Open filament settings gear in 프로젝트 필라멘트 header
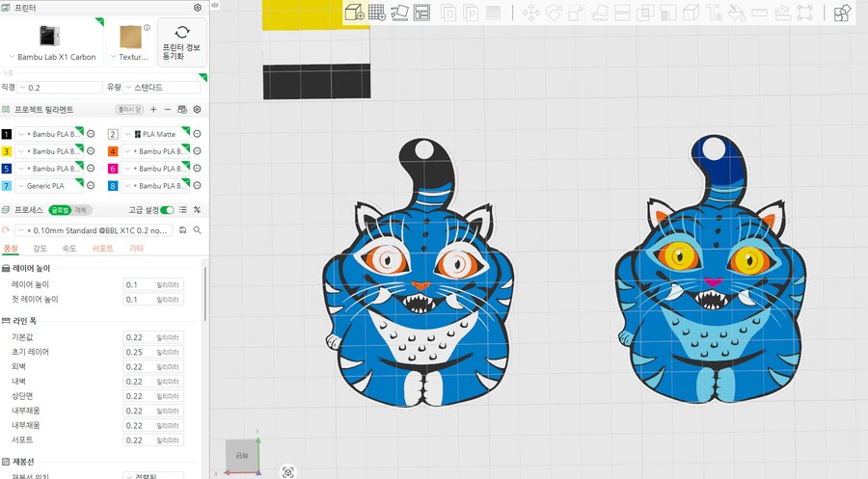The width and height of the screenshot is (868, 479). click(x=197, y=110)
